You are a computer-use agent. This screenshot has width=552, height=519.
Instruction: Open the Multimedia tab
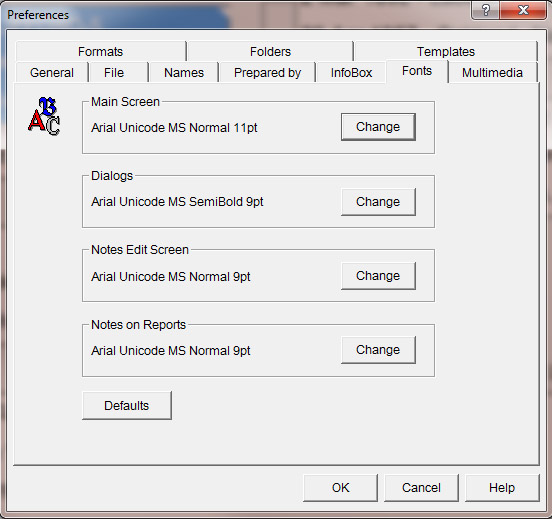(492, 73)
